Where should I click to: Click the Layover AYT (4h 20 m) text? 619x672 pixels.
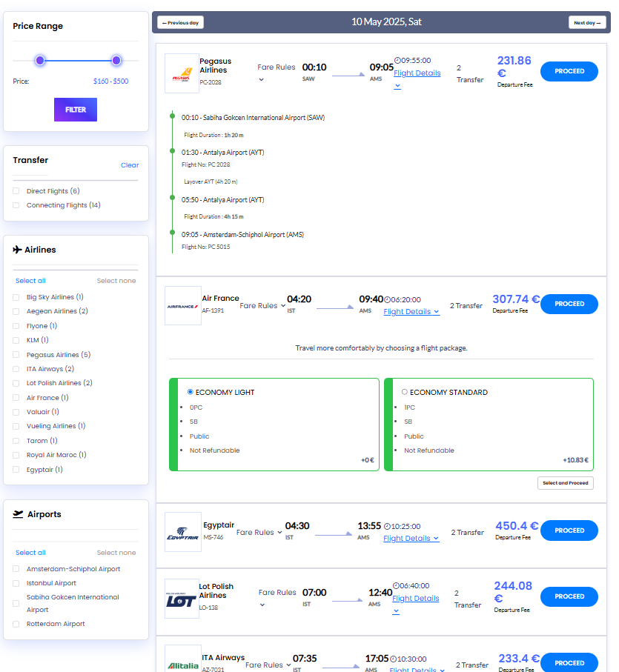[211, 182]
